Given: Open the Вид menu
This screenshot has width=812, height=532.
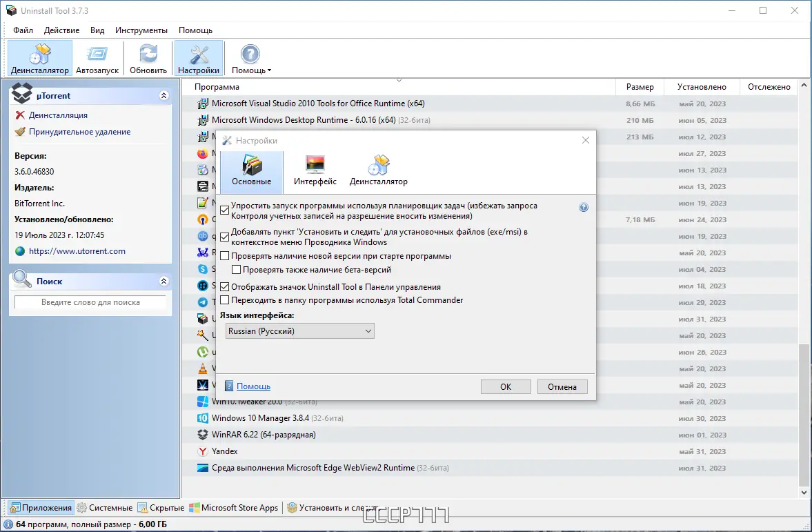Looking at the screenshot, I should point(97,30).
